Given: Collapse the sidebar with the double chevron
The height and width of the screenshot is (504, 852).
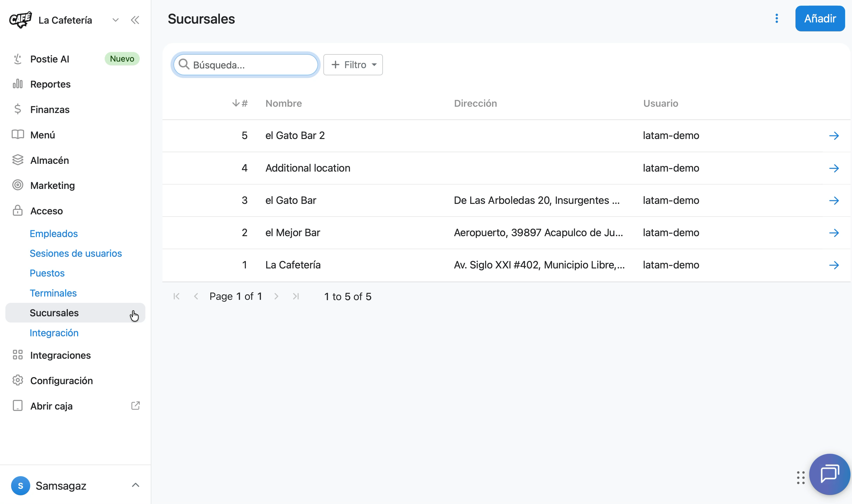Looking at the screenshot, I should pyautogui.click(x=135, y=20).
